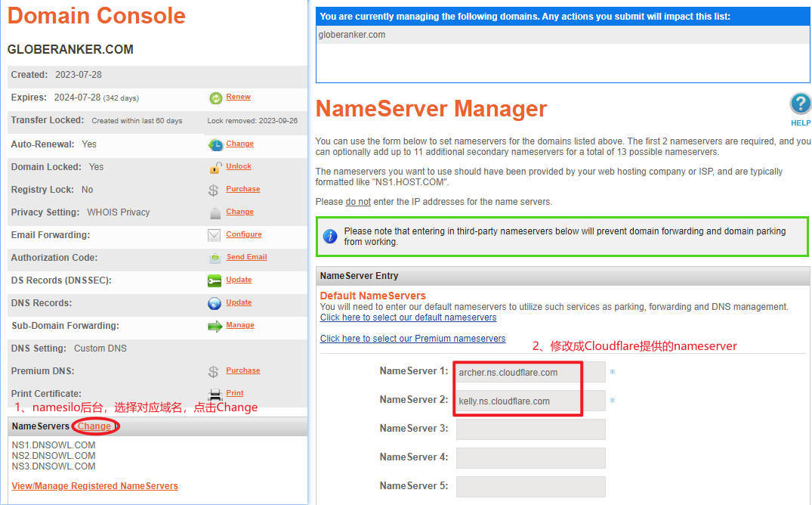Click the Change link beside NameServers
Screen dimensions: 812x505
94,426
